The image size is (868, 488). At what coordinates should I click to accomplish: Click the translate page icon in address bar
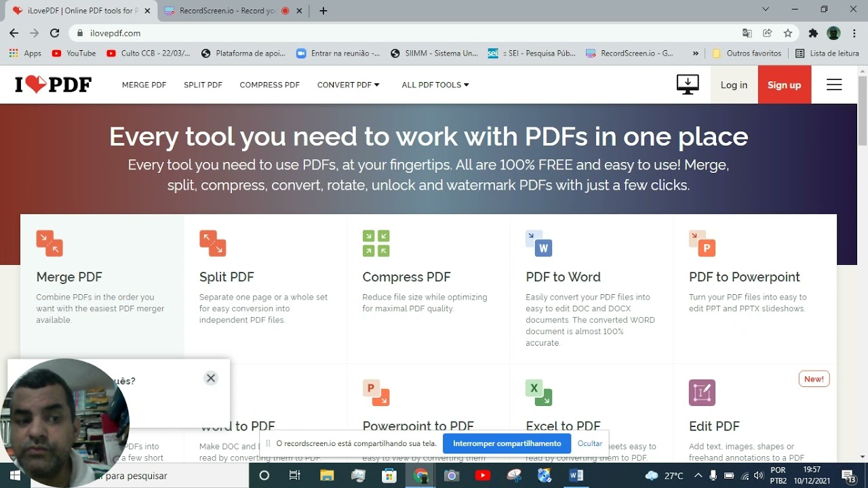point(747,33)
